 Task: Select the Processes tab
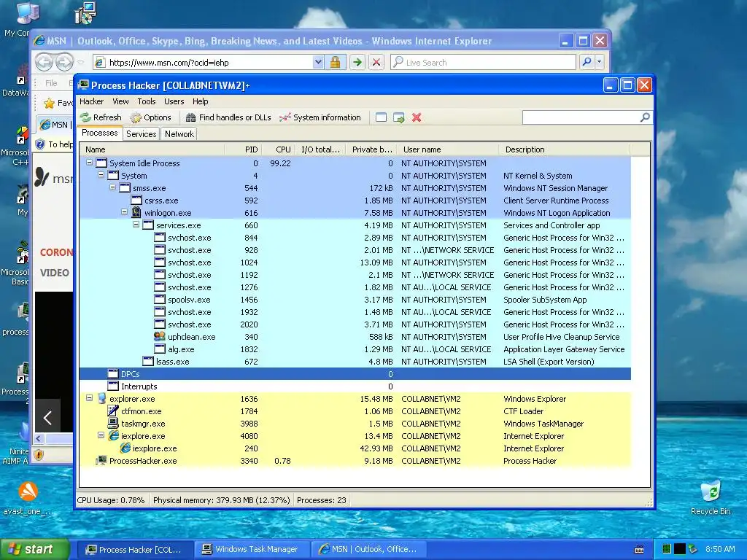pyautogui.click(x=99, y=133)
